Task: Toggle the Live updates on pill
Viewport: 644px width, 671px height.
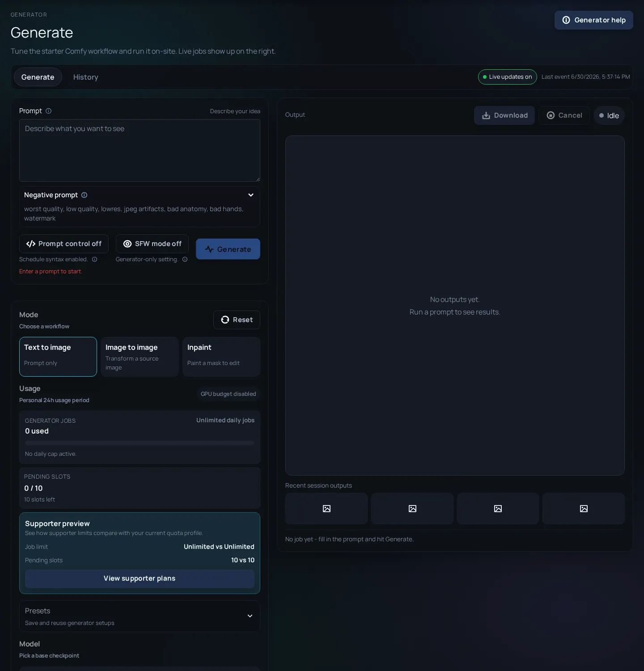Action: [507, 77]
